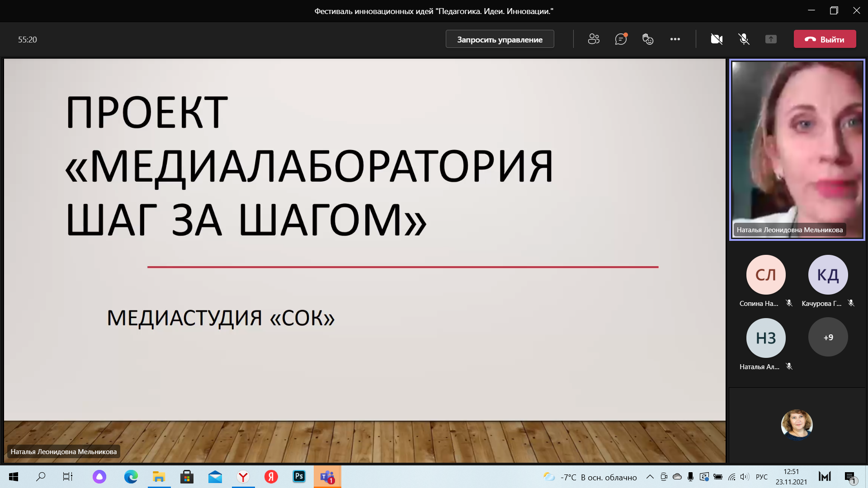The height and width of the screenshot is (488, 868).
Task: Open the more actions ellipsis menu
Action: point(675,39)
